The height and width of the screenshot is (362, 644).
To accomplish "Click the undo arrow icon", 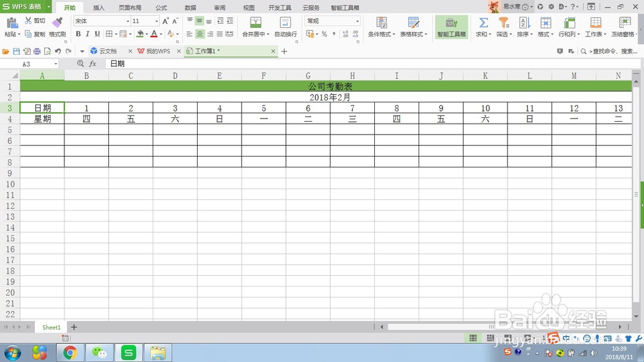I will coord(58,52).
